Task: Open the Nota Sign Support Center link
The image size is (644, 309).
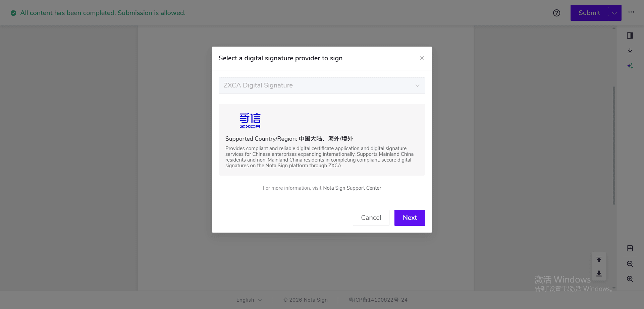Action: 352,188
